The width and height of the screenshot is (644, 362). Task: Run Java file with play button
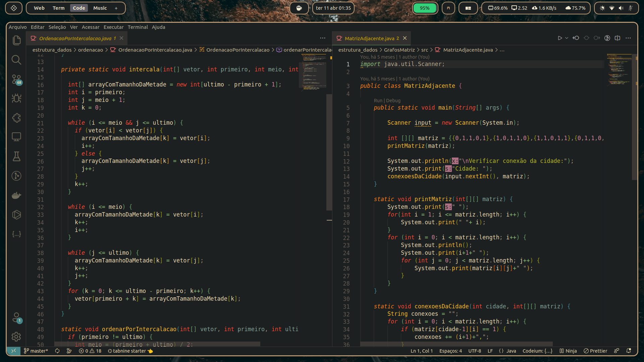559,38
